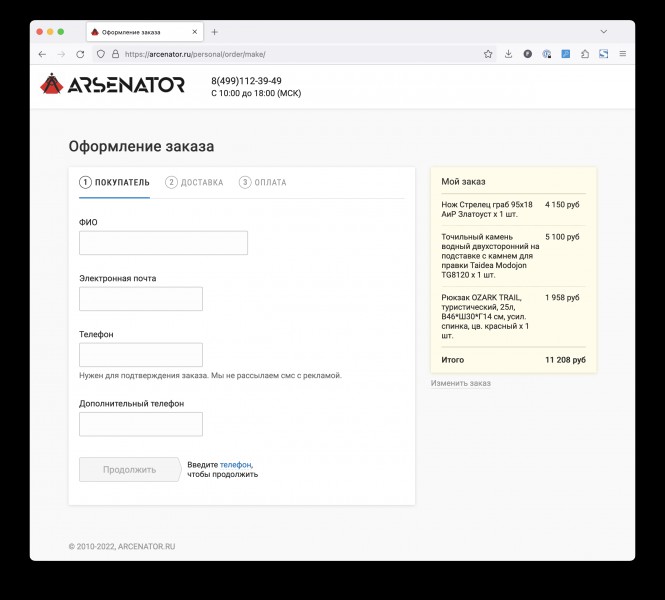Open the shield tracking protection icon
Screen dimensions: 665x600
click(x=101, y=54)
